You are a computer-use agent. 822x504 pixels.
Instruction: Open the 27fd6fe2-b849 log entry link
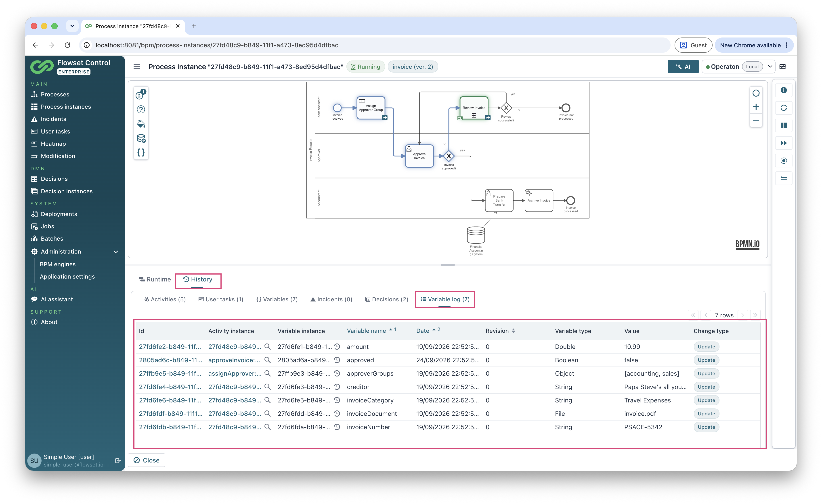pyautogui.click(x=170, y=347)
